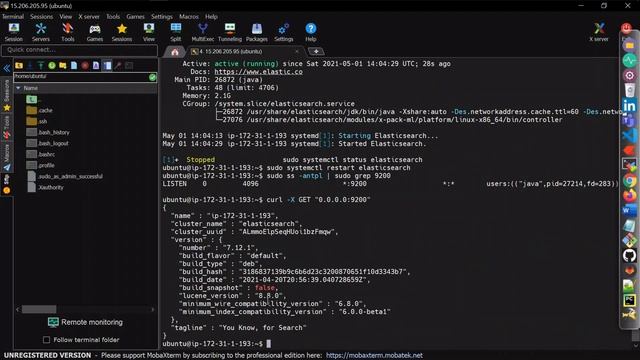Open GitHub from the side dock
The width and height of the screenshot is (640, 360).
coord(629,256)
